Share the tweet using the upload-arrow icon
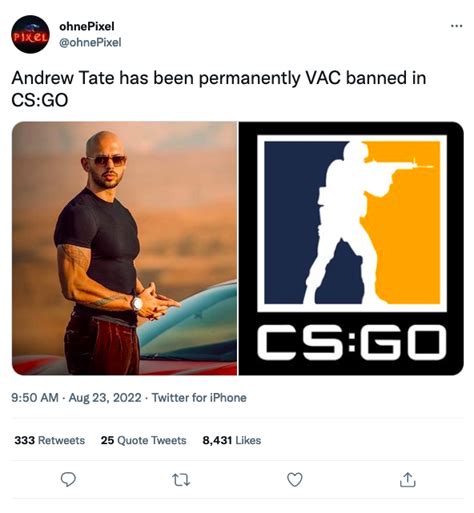Image resolution: width=474 pixels, height=513 pixels. coord(407,480)
